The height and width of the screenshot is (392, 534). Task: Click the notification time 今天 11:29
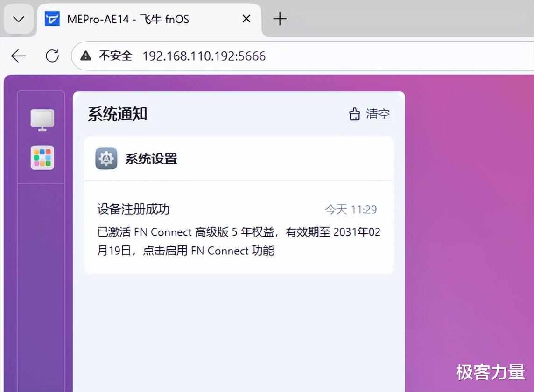(x=351, y=210)
